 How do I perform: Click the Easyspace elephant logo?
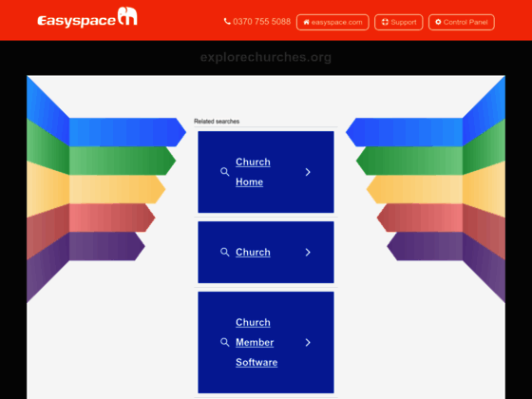coord(87,17)
